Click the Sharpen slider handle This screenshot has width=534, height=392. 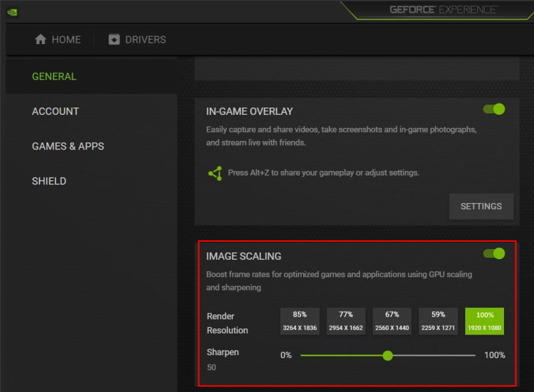coord(388,355)
